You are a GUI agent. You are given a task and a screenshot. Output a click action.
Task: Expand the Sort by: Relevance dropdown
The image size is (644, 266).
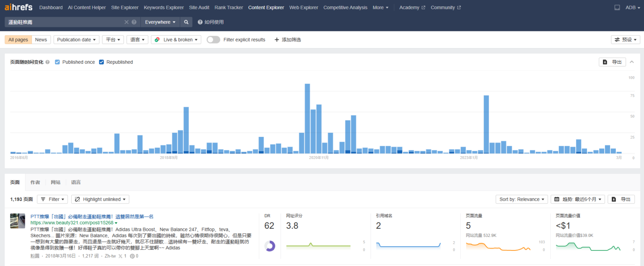click(x=522, y=199)
